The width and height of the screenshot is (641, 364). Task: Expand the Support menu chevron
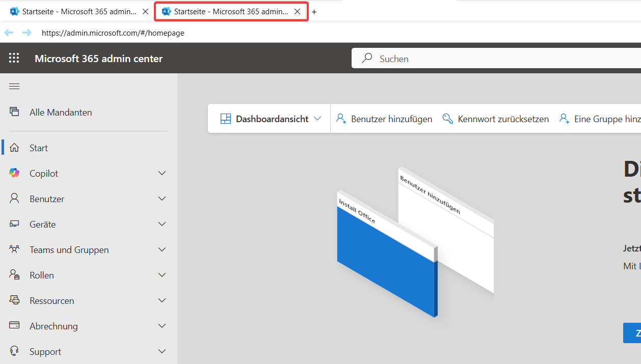[162, 351]
